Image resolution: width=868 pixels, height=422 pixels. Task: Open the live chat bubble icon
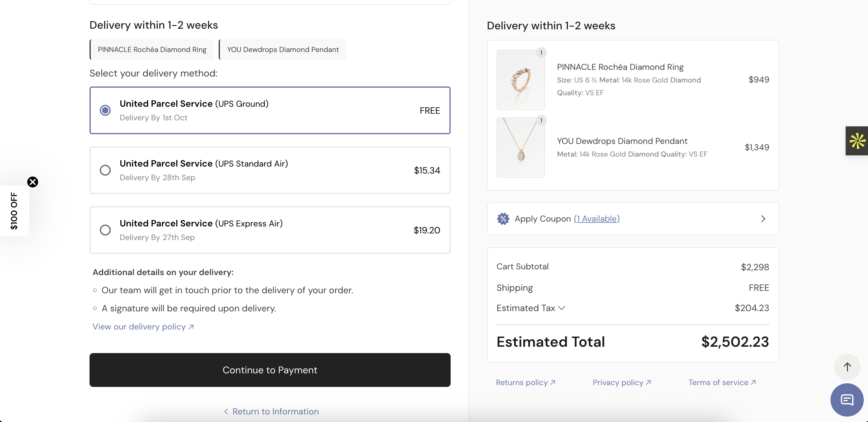(847, 400)
